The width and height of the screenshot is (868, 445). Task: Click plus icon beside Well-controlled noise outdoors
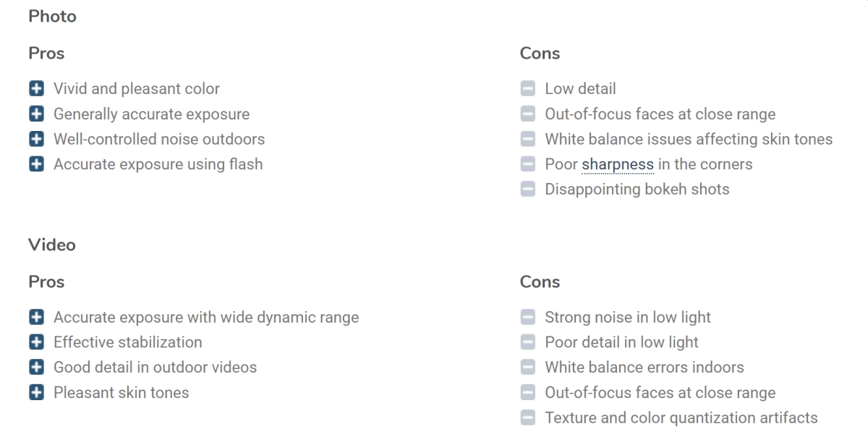click(x=36, y=139)
